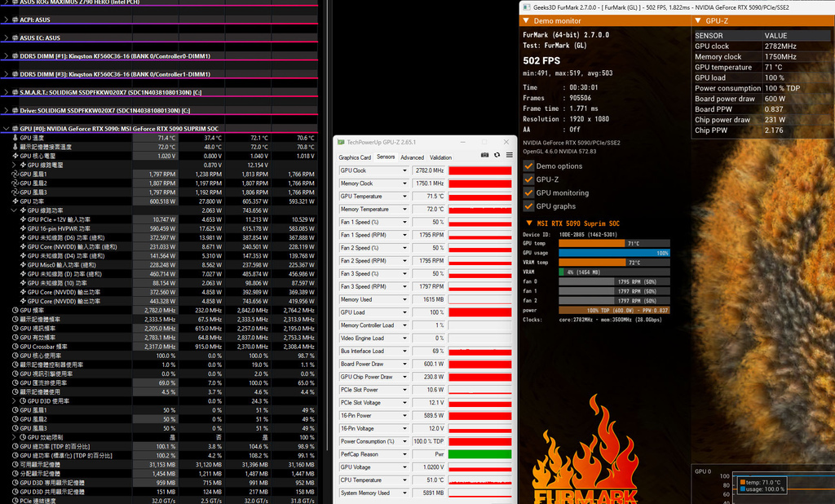Select Sensors tab in GPU-Z
This screenshot has height=504, width=835.
(386, 157)
